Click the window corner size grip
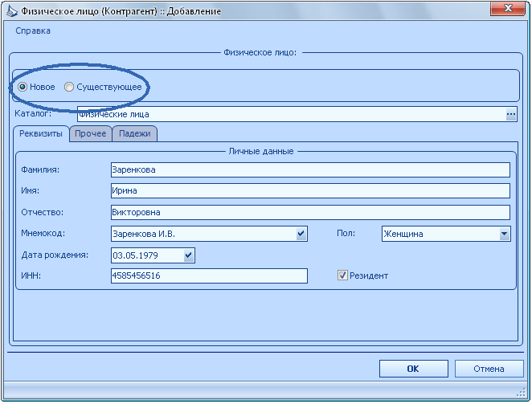 tap(522, 393)
